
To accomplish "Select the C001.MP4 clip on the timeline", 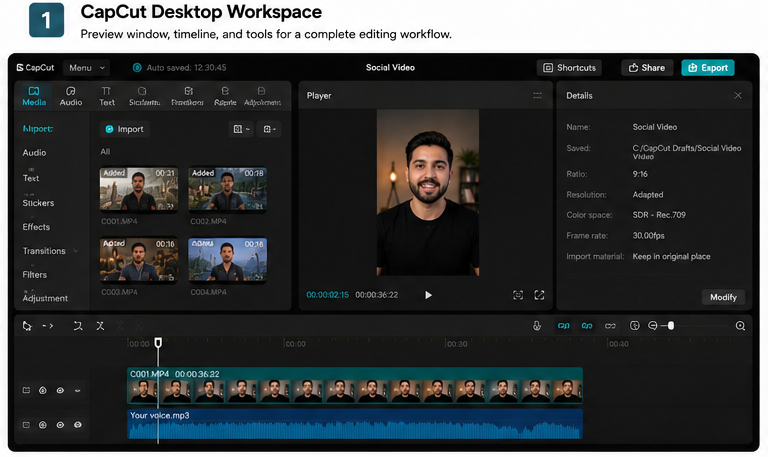I will pos(355,386).
